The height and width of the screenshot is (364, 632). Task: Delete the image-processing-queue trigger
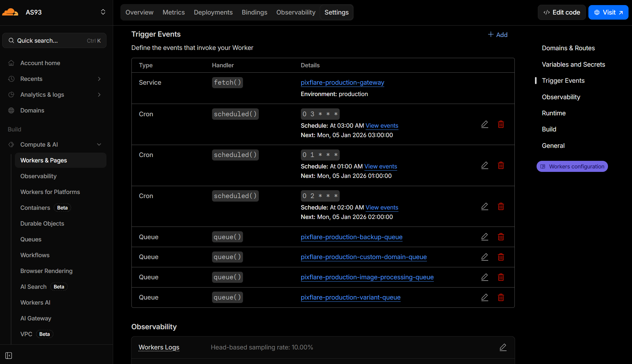[x=501, y=277]
